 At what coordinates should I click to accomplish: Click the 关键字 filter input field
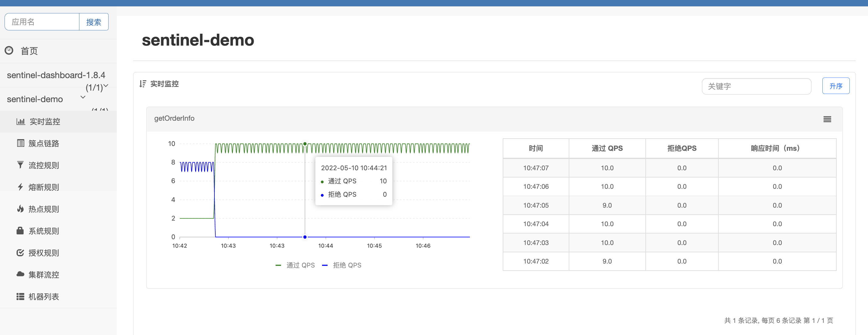756,87
